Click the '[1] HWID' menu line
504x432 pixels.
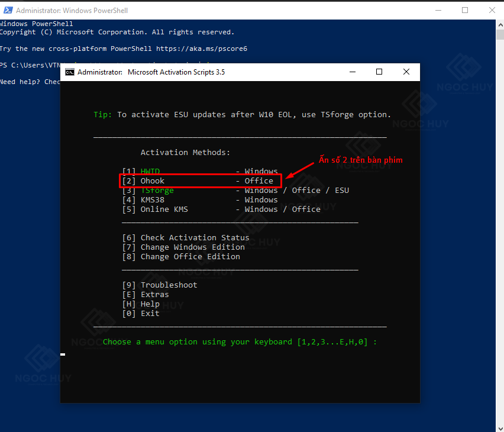tap(199, 171)
